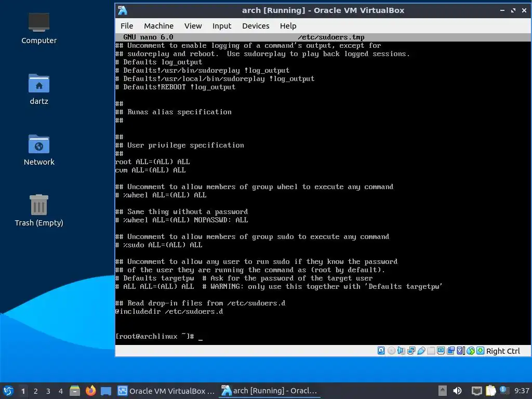Viewport: 532px width, 399px height.
Task: Click the '/etc/sudoers.tmp' file name header
Action: (x=331, y=37)
